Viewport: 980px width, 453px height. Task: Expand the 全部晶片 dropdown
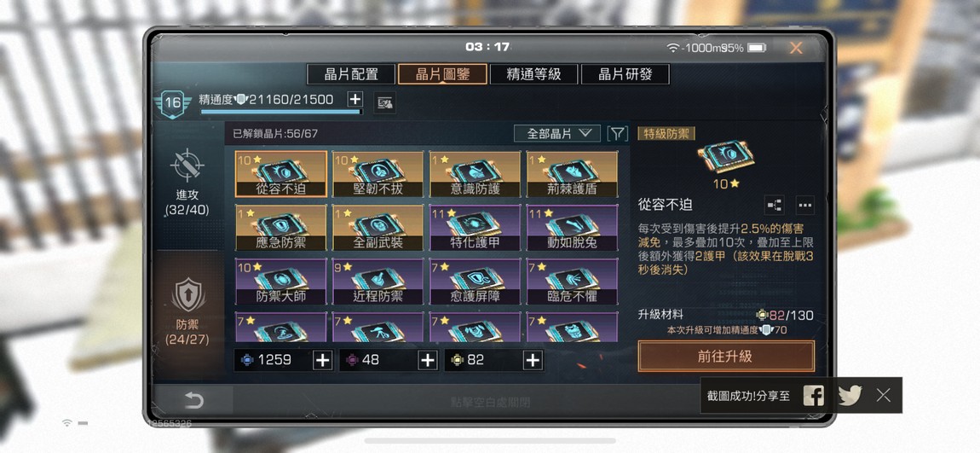coord(556,133)
